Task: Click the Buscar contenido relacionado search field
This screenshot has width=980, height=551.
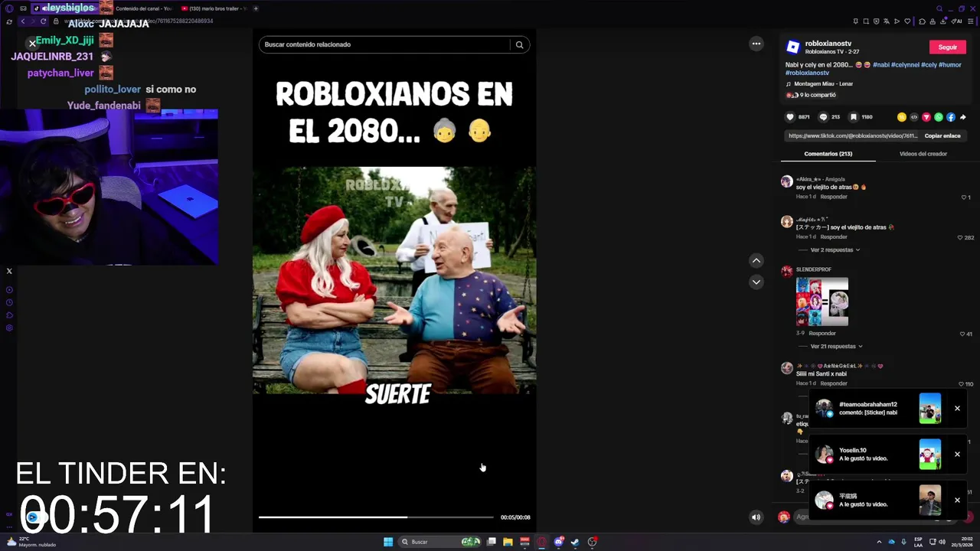Action: coord(384,44)
